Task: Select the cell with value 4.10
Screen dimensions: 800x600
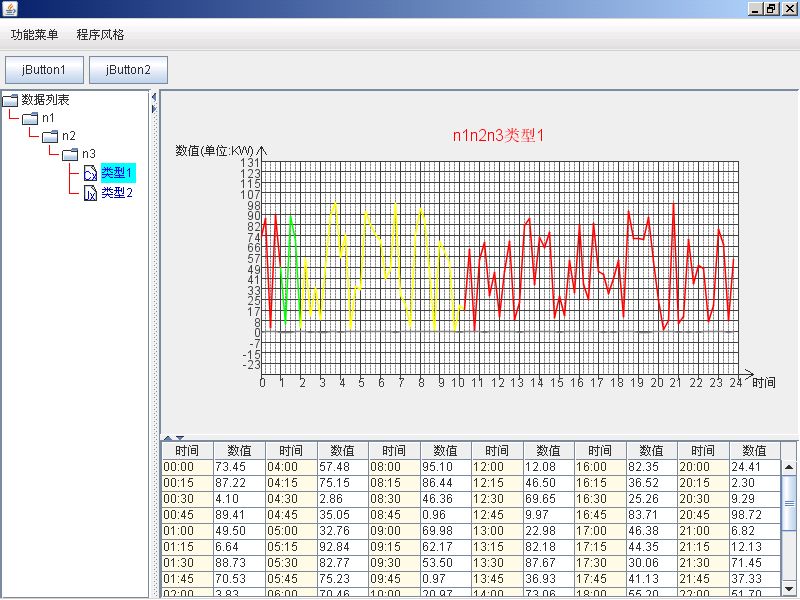Action: point(239,499)
